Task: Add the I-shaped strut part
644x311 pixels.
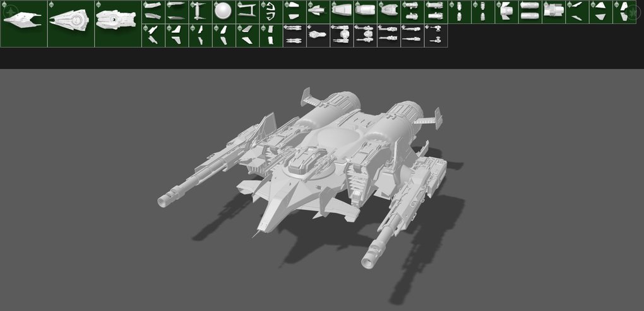Action: [200, 12]
